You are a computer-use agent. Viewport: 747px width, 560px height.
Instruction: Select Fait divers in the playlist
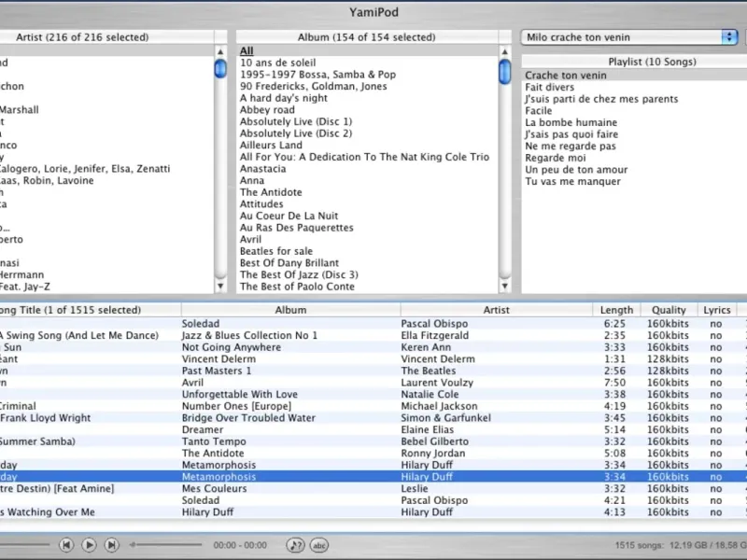550,87
